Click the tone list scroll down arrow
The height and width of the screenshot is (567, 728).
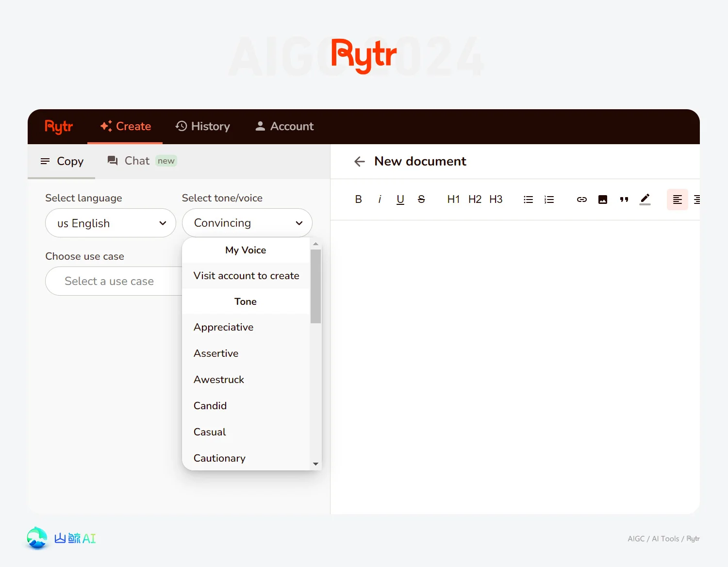click(x=316, y=464)
